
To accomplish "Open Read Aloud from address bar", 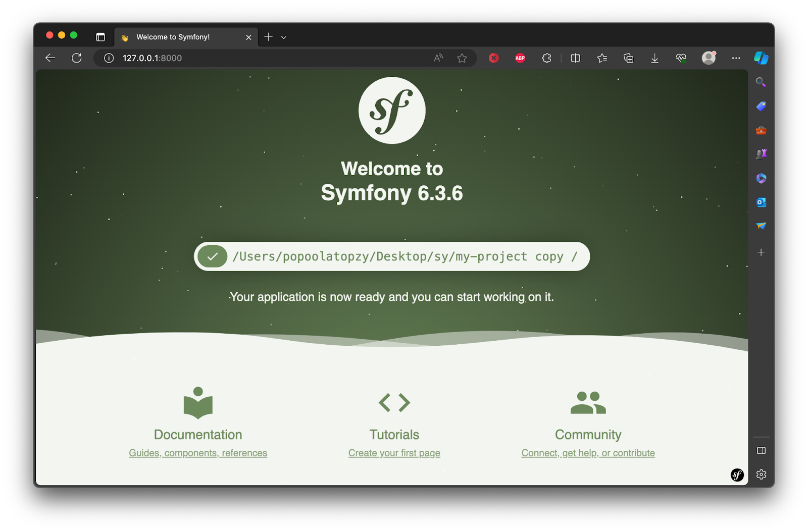I will (438, 58).
